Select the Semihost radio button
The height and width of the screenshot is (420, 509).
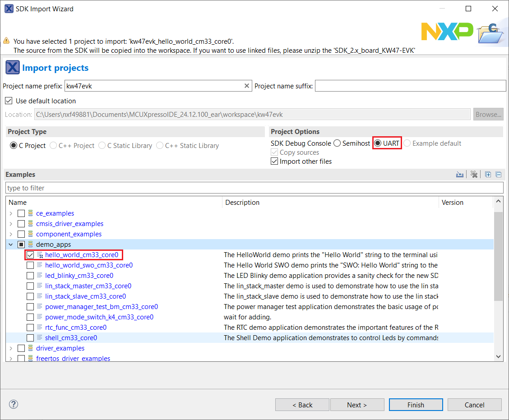coord(337,143)
